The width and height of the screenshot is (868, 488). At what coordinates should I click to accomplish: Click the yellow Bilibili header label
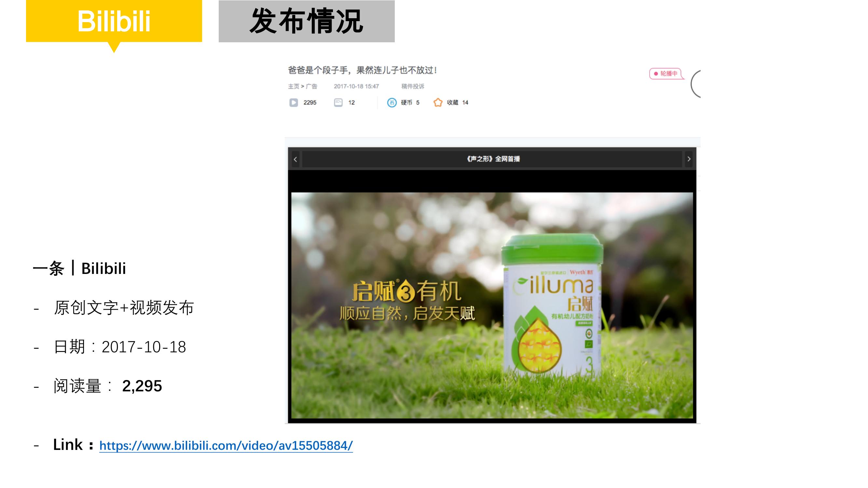(114, 21)
